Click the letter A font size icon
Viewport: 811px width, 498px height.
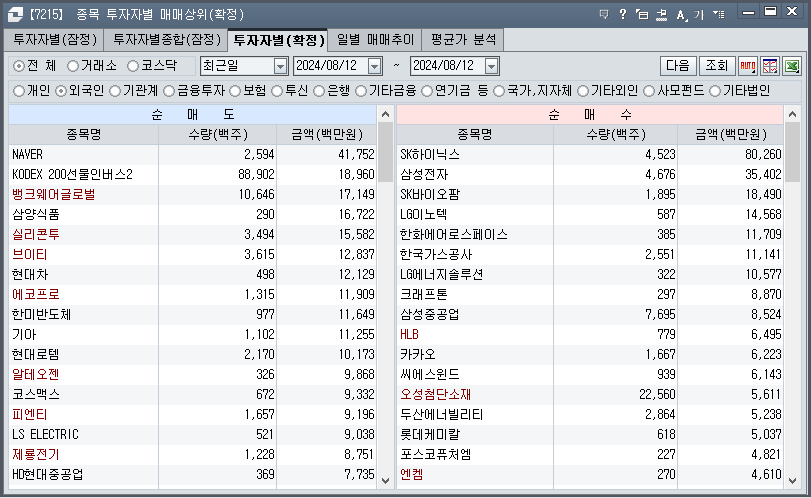[x=681, y=14]
